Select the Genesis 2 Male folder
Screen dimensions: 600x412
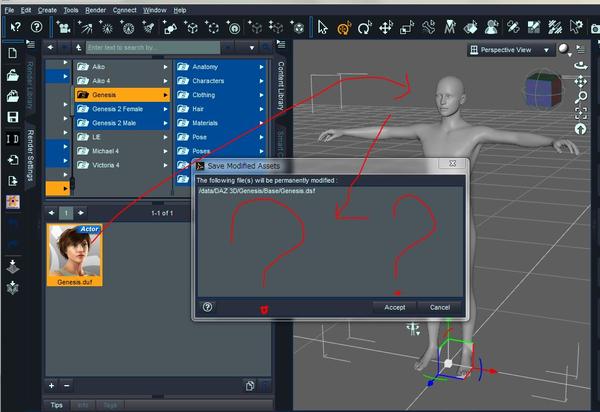pos(122,123)
